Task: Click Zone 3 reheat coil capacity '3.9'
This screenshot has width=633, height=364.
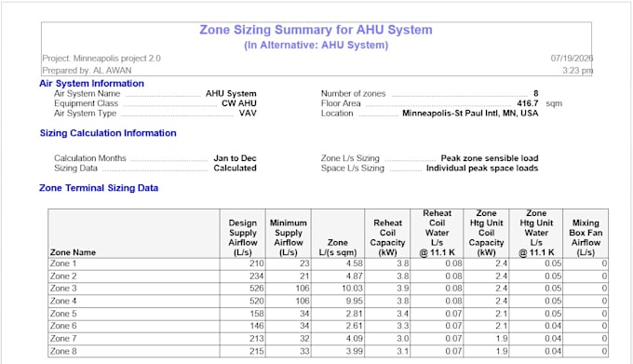Action: (x=402, y=289)
